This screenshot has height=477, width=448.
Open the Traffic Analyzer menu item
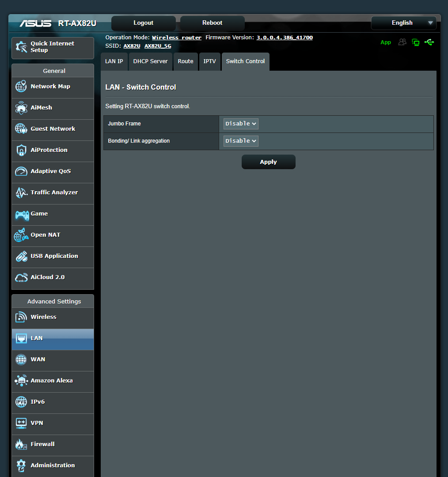(x=53, y=193)
